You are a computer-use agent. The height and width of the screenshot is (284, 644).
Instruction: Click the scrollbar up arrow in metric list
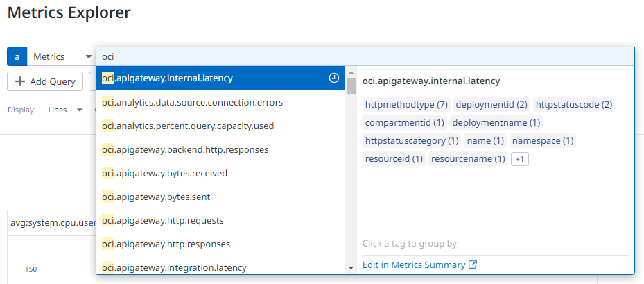(351, 72)
